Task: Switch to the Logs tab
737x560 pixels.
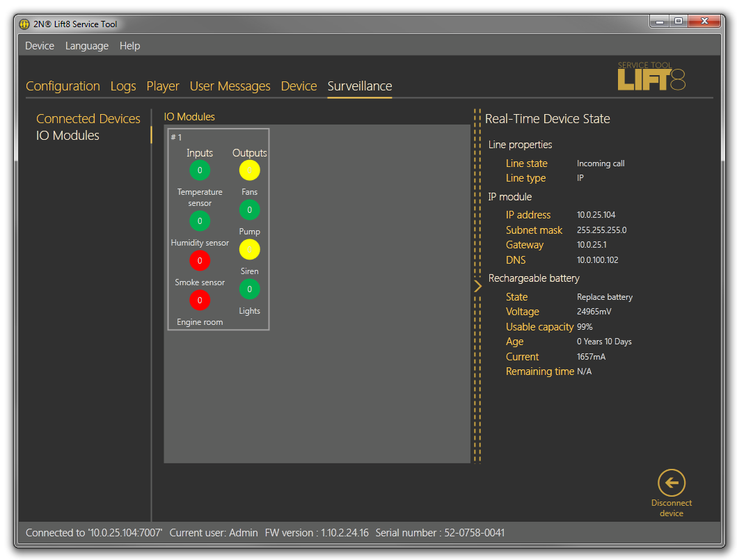Action: coord(123,86)
